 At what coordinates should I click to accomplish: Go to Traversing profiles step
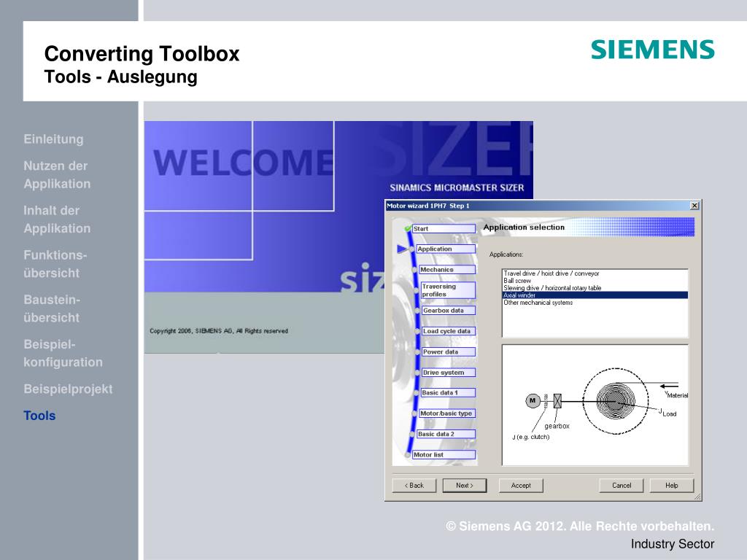click(x=449, y=290)
